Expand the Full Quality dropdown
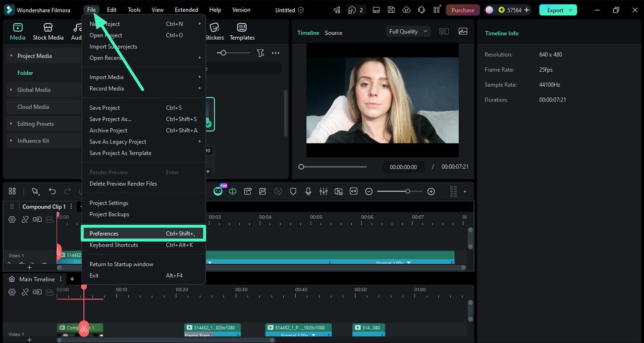The image size is (644, 343). click(408, 31)
